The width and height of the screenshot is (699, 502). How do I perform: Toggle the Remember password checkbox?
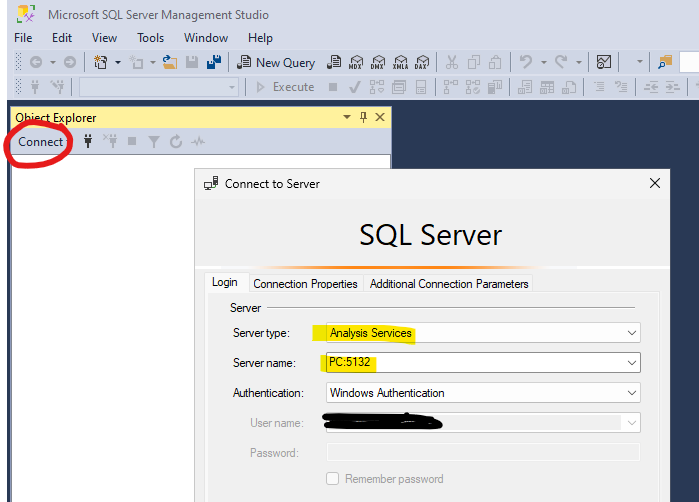(333, 479)
